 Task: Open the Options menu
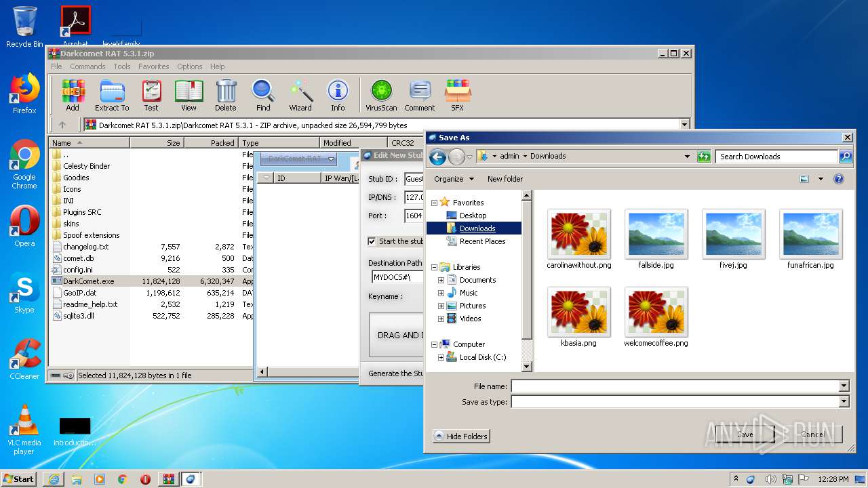190,66
